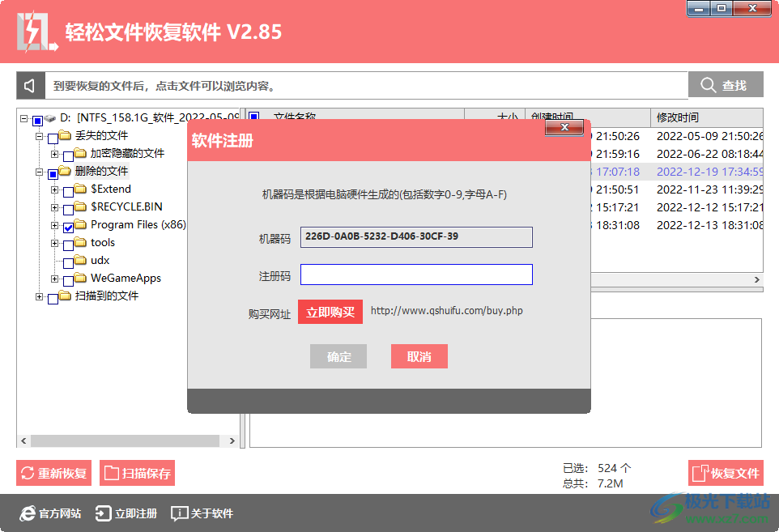
Task: Open 立即注册 register now in bottom bar
Action: pos(126,513)
